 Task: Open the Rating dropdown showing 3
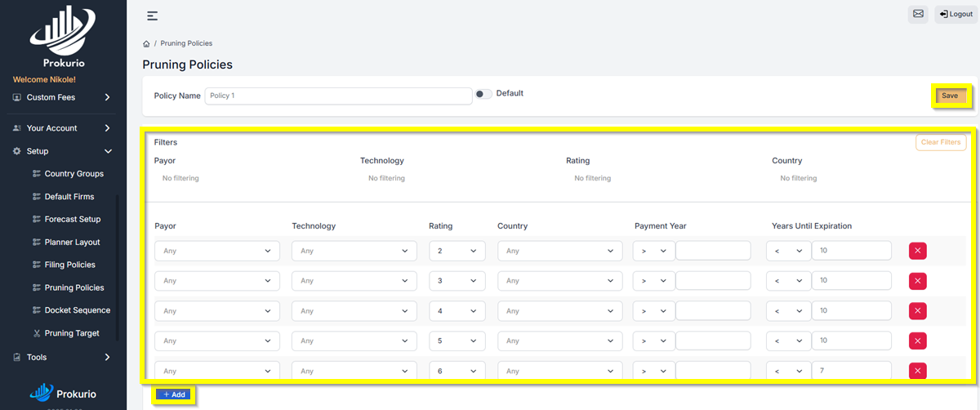pyautogui.click(x=457, y=281)
